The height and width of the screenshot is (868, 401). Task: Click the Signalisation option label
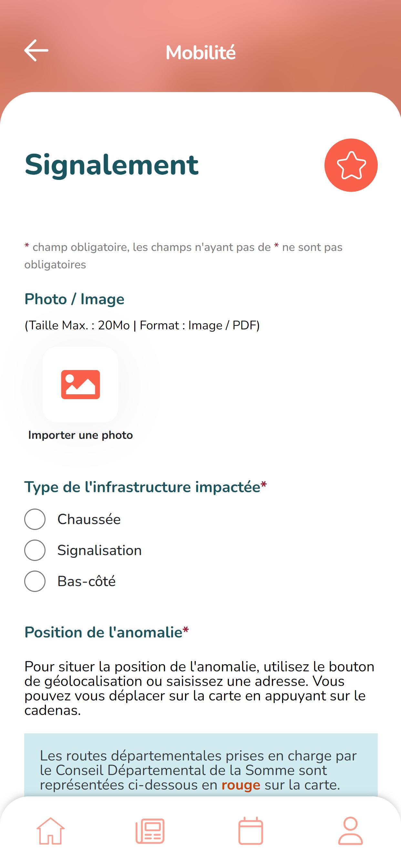[x=99, y=550]
